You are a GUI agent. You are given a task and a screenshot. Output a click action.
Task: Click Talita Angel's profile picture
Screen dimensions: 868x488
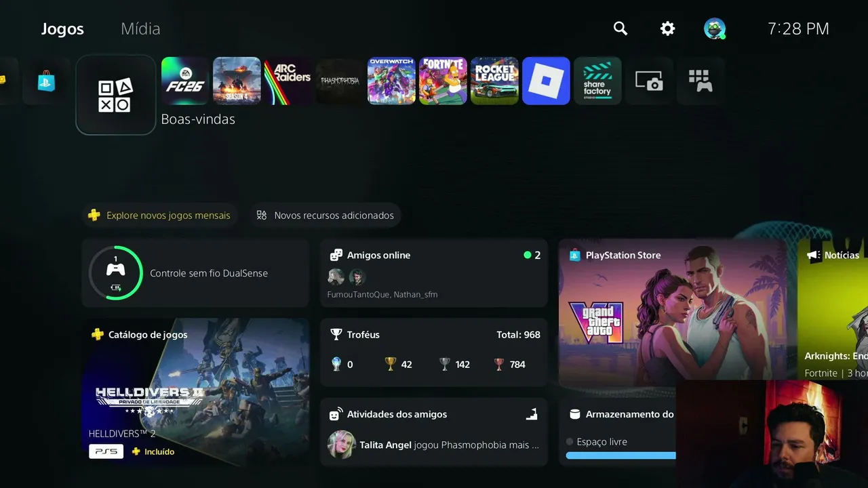[342, 445]
